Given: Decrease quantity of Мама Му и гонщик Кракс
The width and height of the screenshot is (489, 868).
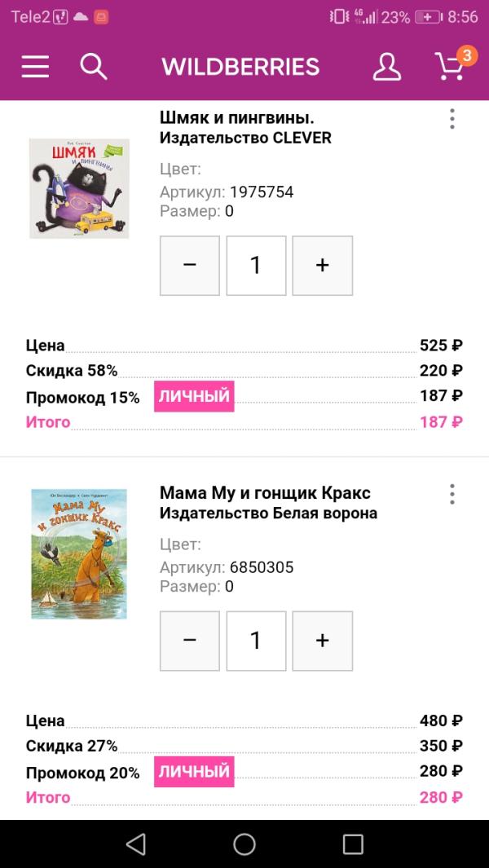Looking at the screenshot, I should (190, 641).
